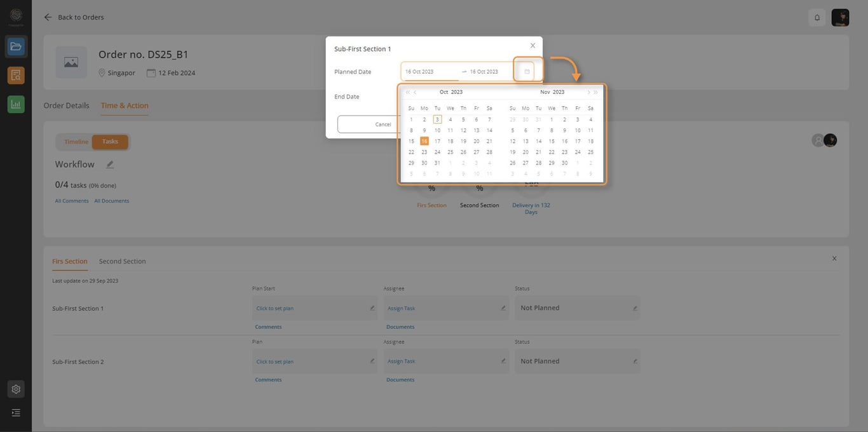This screenshot has width=868, height=432.
Task: Open the 2023 year selector beside Oct
Action: 457,92
